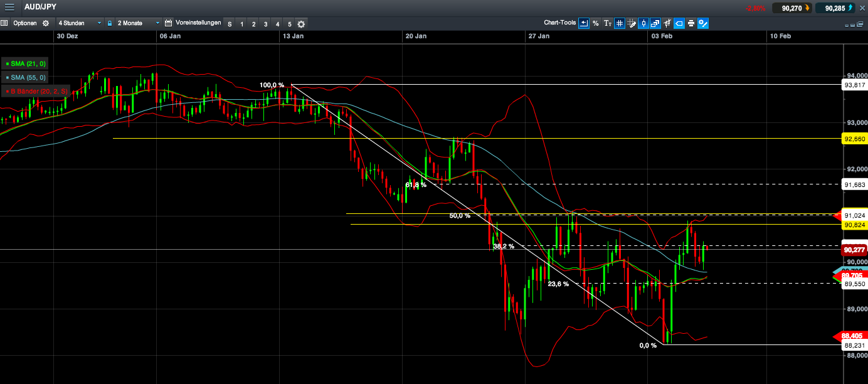This screenshot has height=384, width=868.
Task: Toggle the back-arrow chart tool
Action: coord(584,23)
